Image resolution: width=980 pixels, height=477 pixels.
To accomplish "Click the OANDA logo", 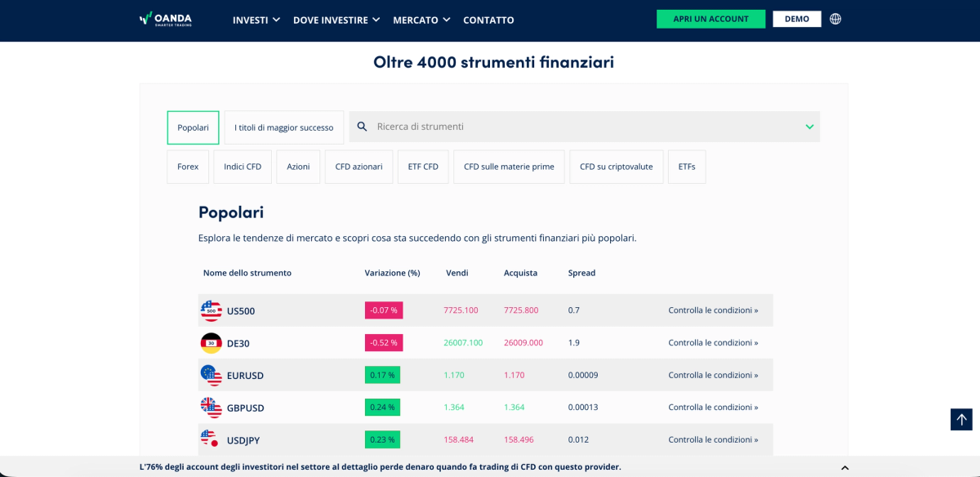I will click(166, 19).
